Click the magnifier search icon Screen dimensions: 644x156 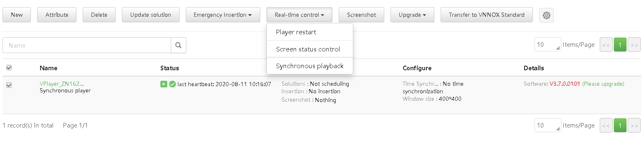coord(178,45)
